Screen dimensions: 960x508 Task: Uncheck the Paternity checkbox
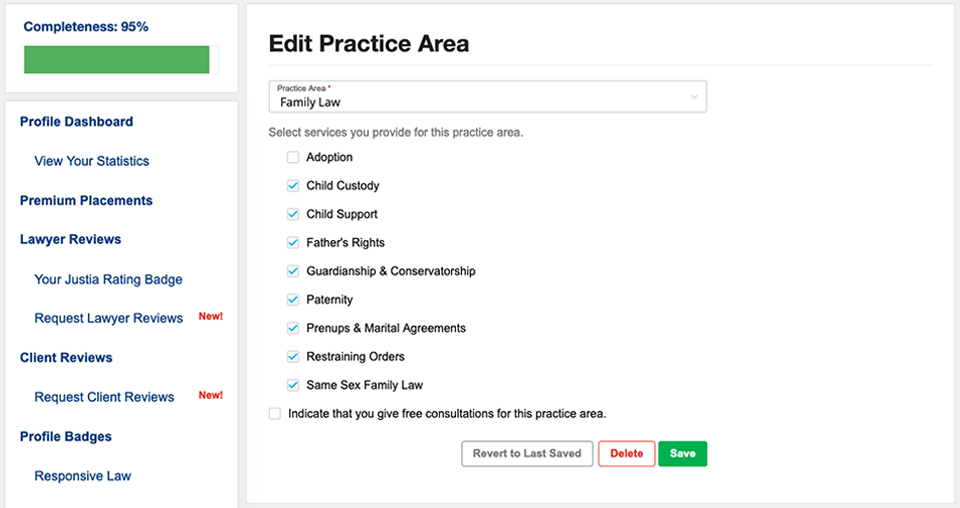click(x=293, y=300)
